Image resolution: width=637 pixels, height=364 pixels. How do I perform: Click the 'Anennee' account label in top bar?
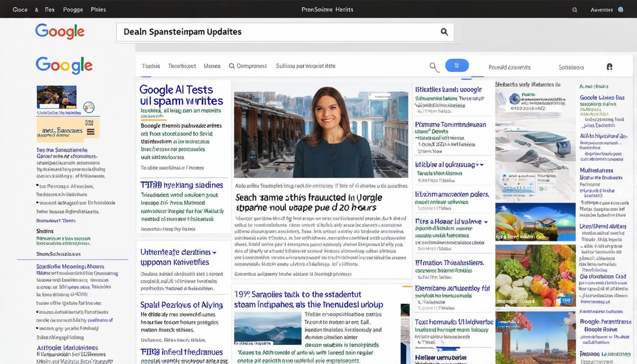[x=601, y=9]
